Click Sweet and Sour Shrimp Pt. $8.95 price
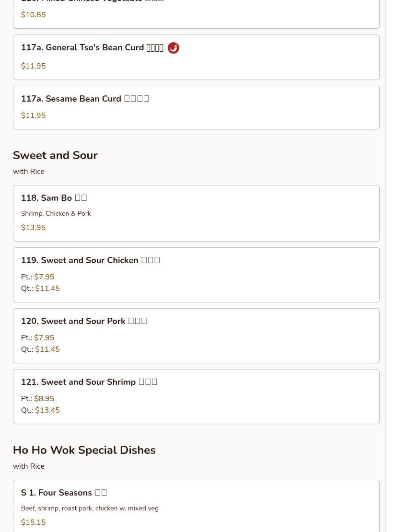This screenshot has height=532, width=395. (44, 399)
